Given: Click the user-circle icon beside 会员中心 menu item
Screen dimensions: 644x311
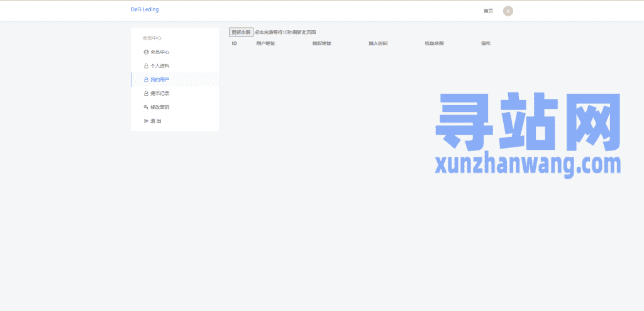Looking at the screenshot, I should coord(146,52).
